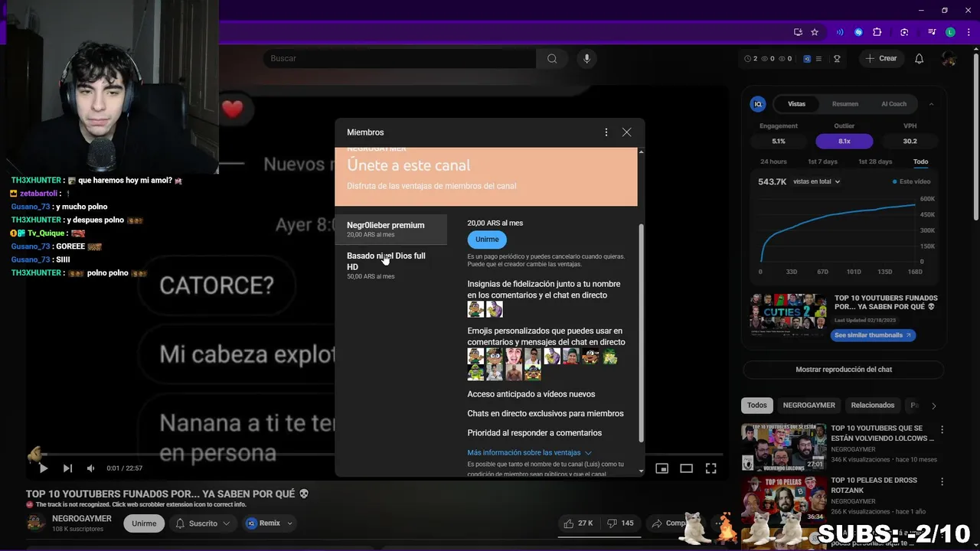Open the Top 10 Peleas de Dross thumbnail
The height and width of the screenshot is (551, 980).
(x=783, y=500)
